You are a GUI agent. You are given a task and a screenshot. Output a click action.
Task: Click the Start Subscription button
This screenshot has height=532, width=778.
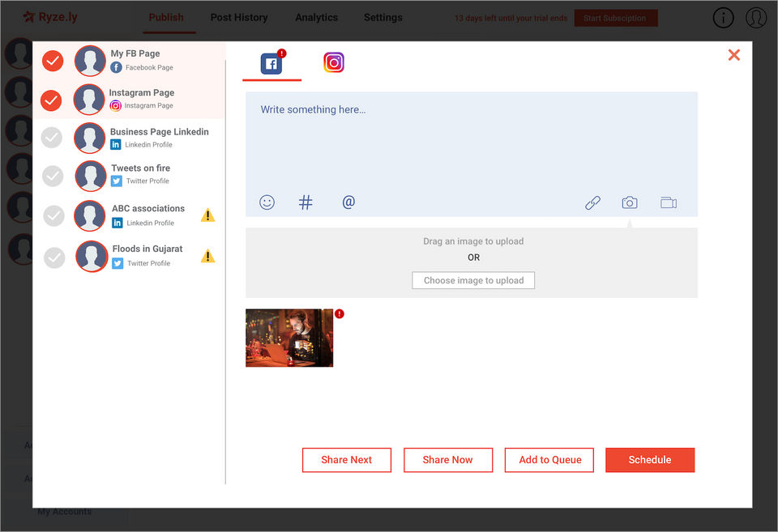tap(616, 18)
